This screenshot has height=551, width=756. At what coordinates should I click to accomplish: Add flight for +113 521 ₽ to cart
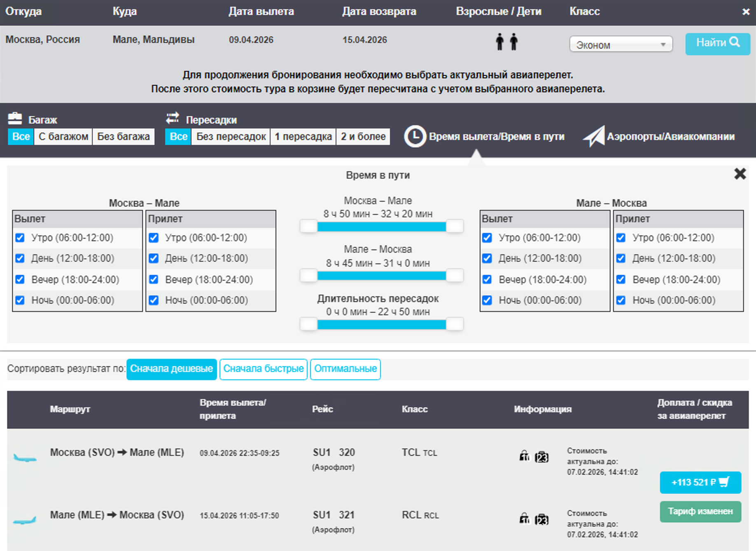700,482
